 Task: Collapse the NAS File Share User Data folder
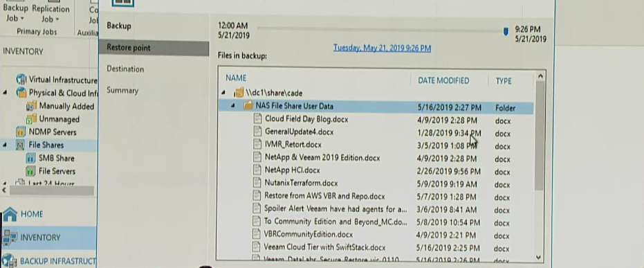233,106
